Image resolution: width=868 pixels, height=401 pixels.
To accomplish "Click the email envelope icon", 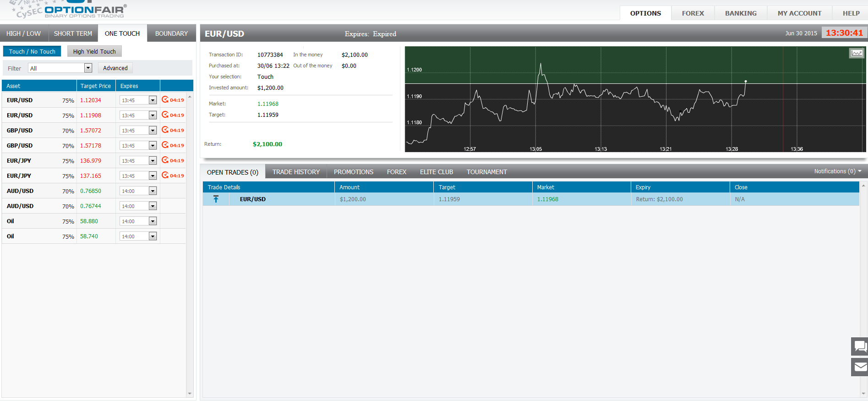I will click(860, 367).
